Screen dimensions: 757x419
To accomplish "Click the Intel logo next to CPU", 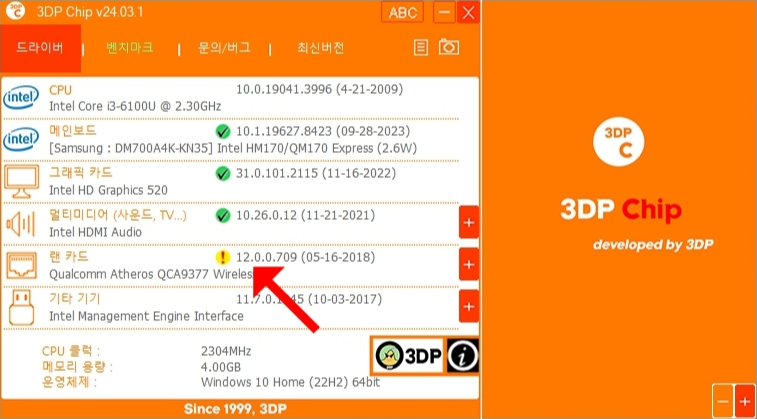I will click(x=21, y=98).
